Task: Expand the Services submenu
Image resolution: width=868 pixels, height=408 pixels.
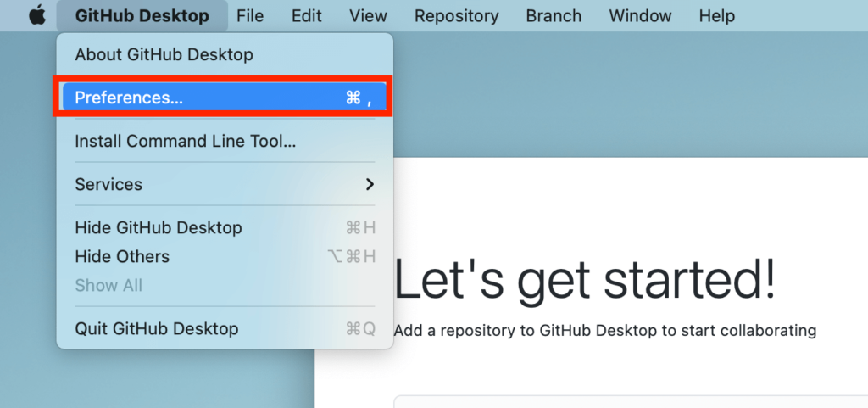Action: [225, 184]
